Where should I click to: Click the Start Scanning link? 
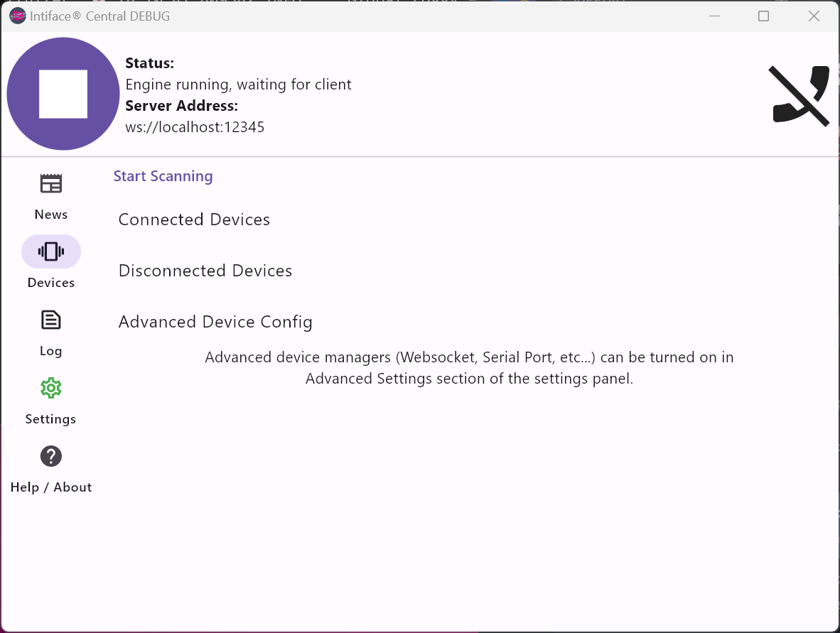(x=163, y=175)
